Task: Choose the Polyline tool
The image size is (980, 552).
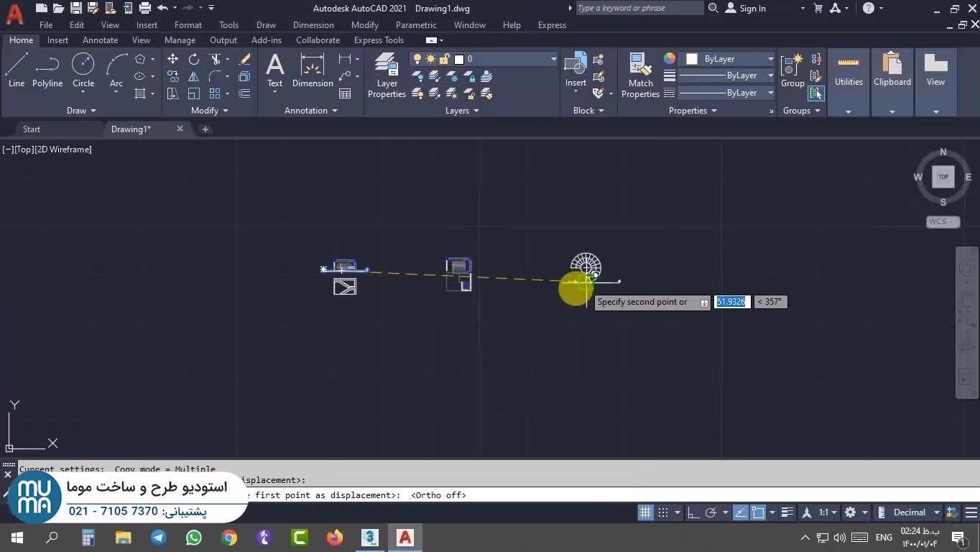Action: coord(47,70)
